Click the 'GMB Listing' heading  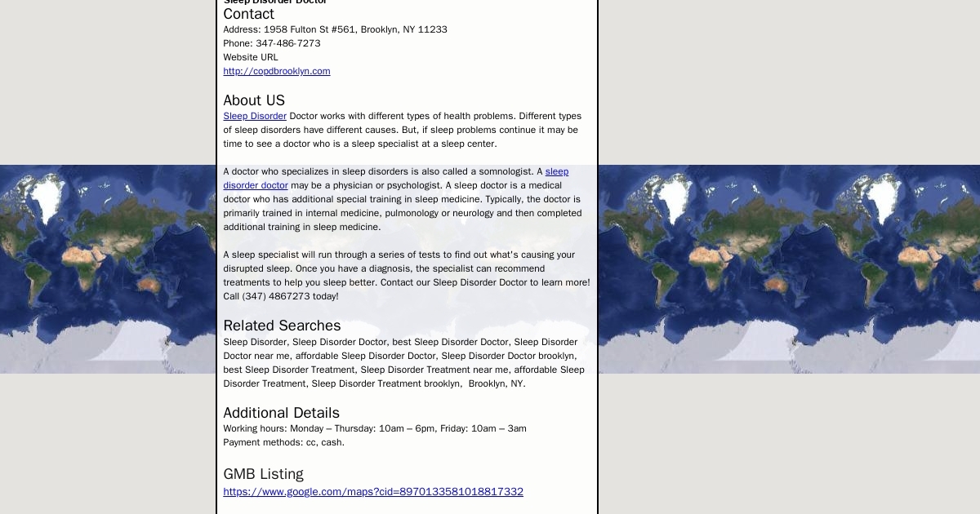coord(263,474)
